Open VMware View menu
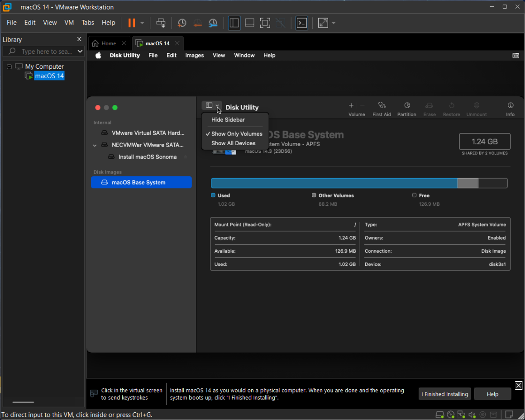 (49, 23)
